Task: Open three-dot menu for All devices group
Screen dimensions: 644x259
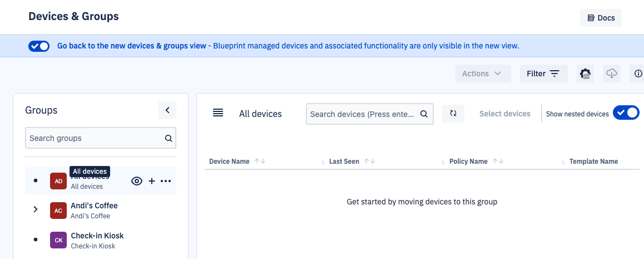Action: click(x=166, y=181)
